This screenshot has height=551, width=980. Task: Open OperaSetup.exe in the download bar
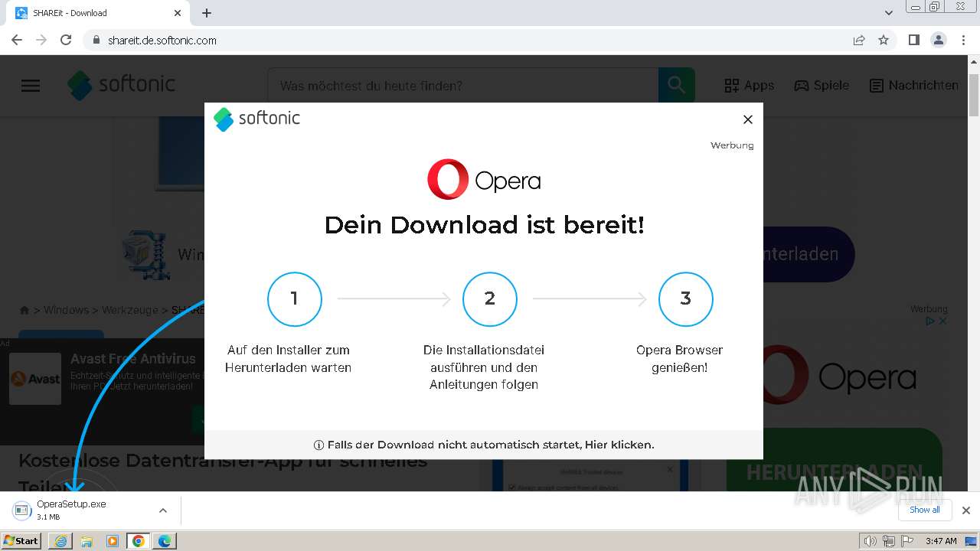[70, 510]
